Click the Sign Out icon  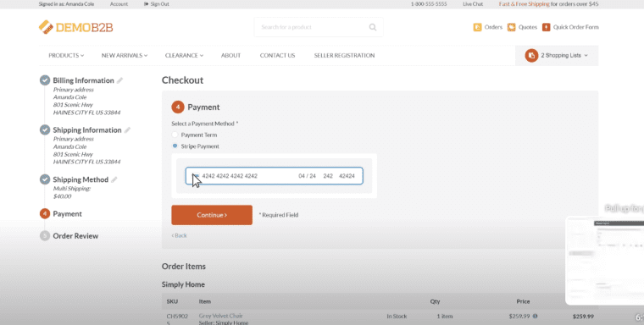pyautogui.click(x=147, y=4)
